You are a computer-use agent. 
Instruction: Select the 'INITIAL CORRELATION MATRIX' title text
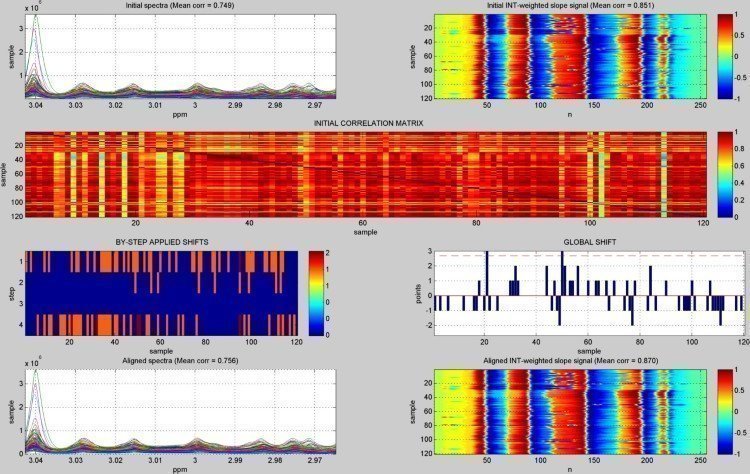[x=368, y=123]
